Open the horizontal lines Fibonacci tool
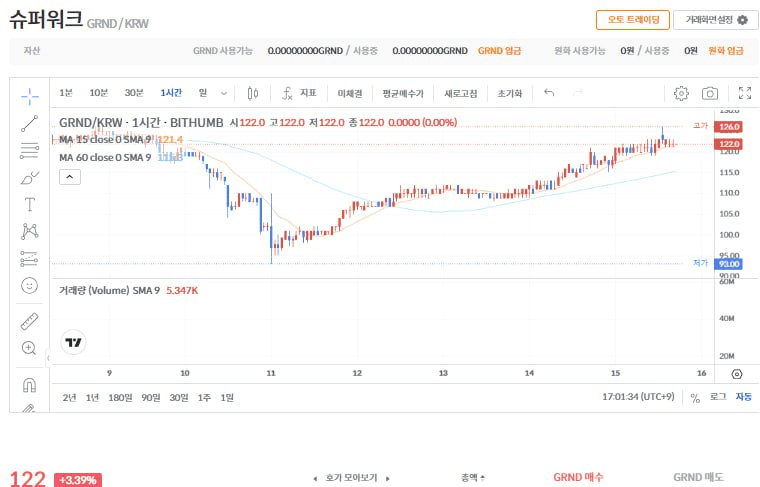 tap(30, 151)
